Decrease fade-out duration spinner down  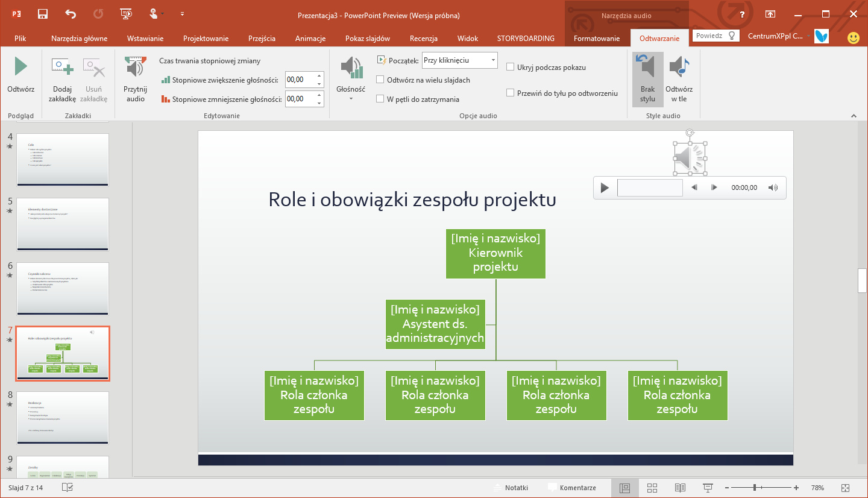pyautogui.click(x=319, y=102)
